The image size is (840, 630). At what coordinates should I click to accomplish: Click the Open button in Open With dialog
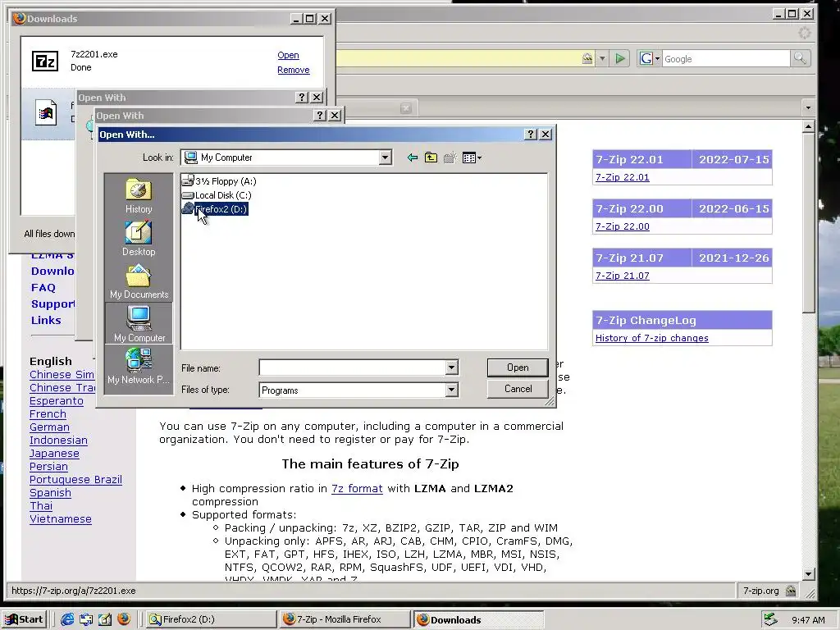[x=518, y=367]
